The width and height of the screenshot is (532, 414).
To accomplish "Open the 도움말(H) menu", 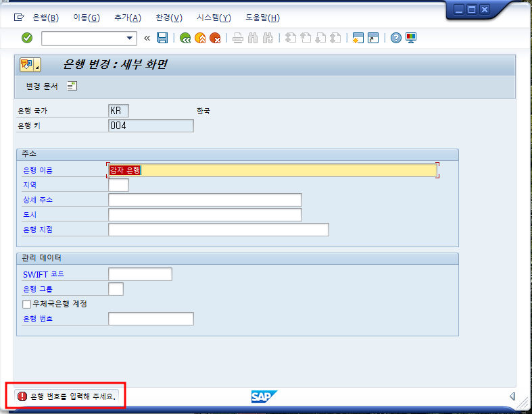I will pos(262,18).
